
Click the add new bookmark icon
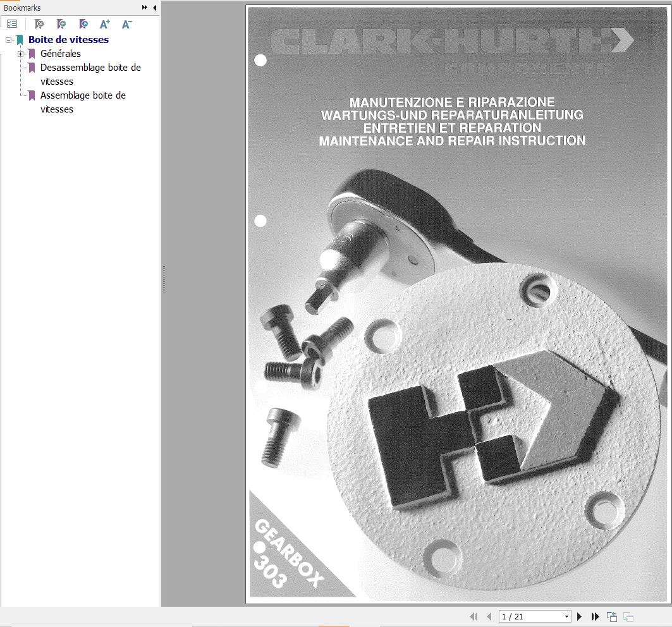[x=61, y=24]
